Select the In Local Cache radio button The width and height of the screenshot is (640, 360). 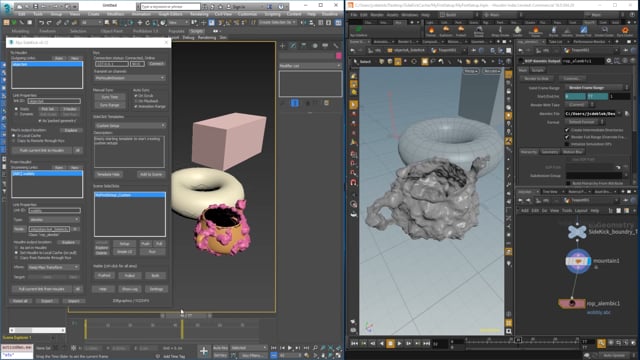pyautogui.click(x=13, y=136)
